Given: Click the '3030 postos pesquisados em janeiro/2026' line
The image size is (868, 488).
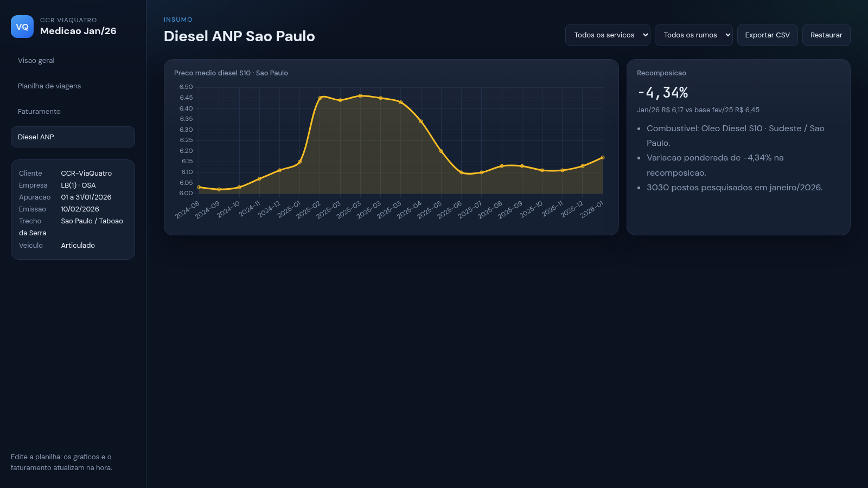Looking at the screenshot, I should [x=735, y=188].
